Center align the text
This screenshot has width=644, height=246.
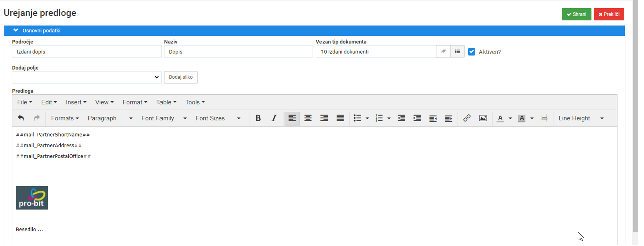[x=308, y=118]
